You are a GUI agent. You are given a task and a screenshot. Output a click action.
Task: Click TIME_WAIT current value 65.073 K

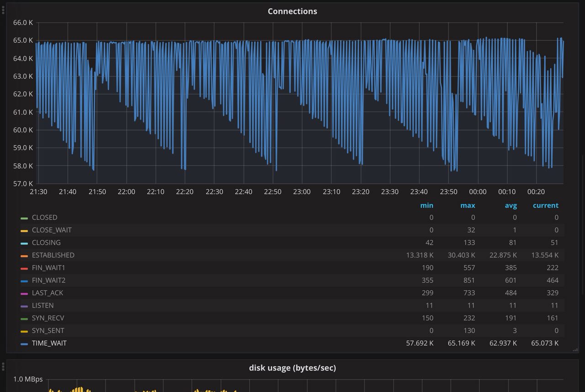click(545, 343)
